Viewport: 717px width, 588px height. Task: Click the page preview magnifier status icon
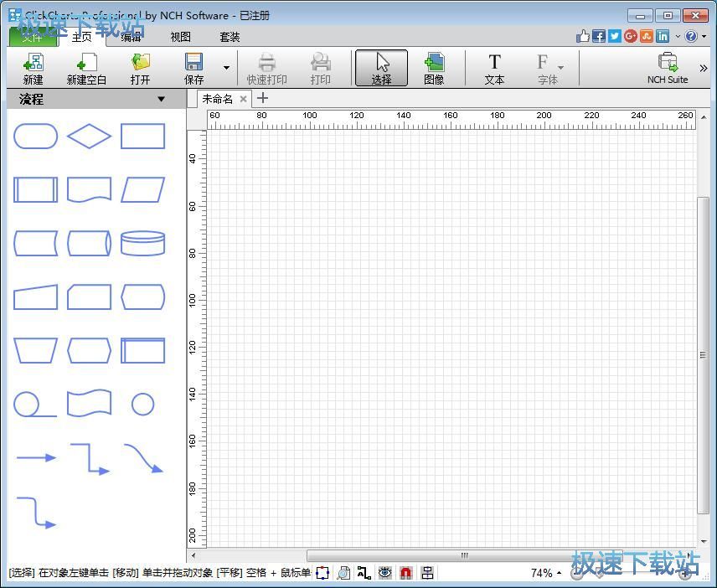343,572
